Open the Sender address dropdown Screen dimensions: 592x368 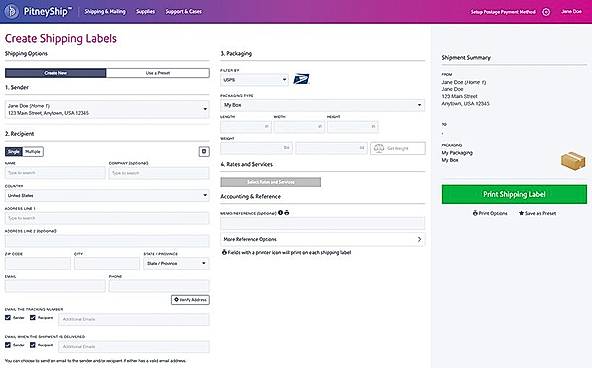[x=107, y=109]
